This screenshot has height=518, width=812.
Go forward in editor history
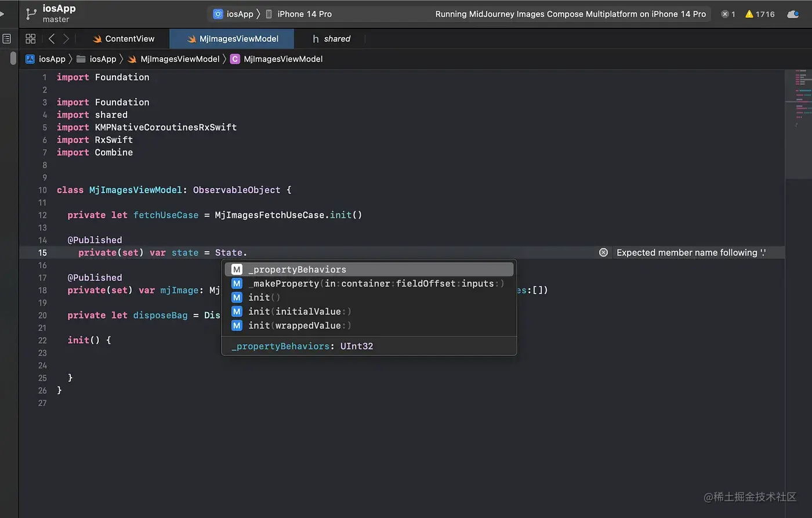click(66, 38)
